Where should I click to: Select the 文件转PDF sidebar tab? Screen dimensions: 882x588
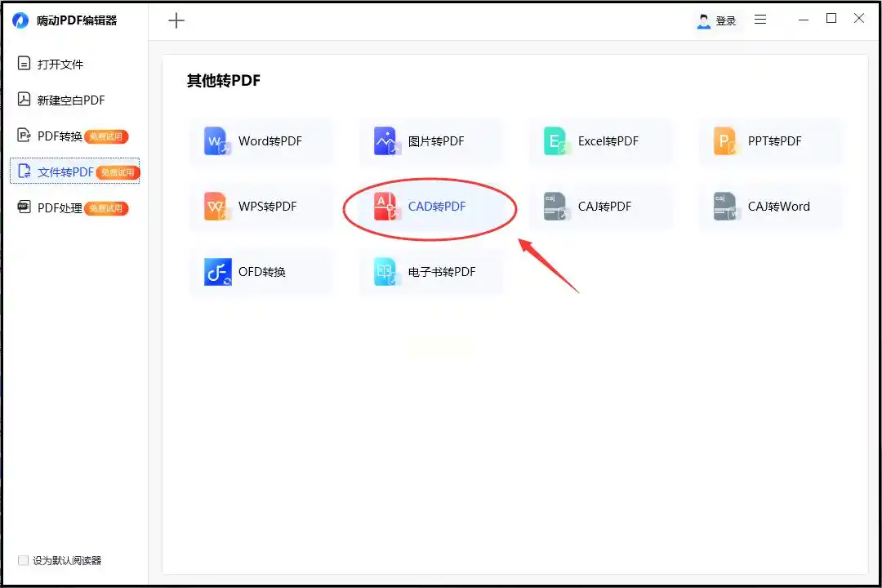[75, 171]
